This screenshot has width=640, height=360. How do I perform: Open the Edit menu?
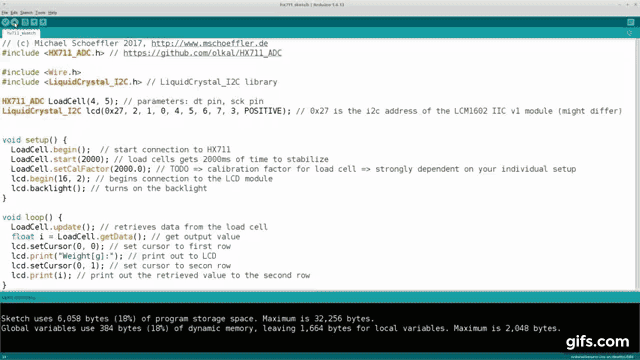[14, 13]
